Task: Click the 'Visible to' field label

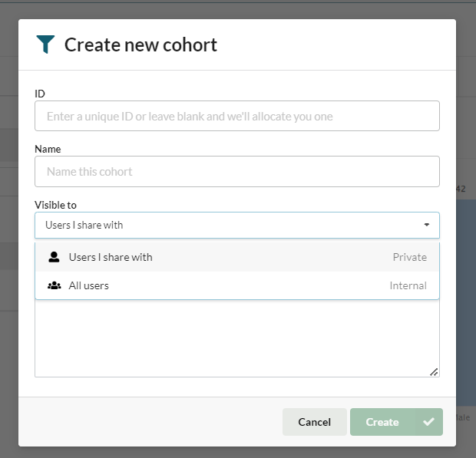Action: (55, 205)
